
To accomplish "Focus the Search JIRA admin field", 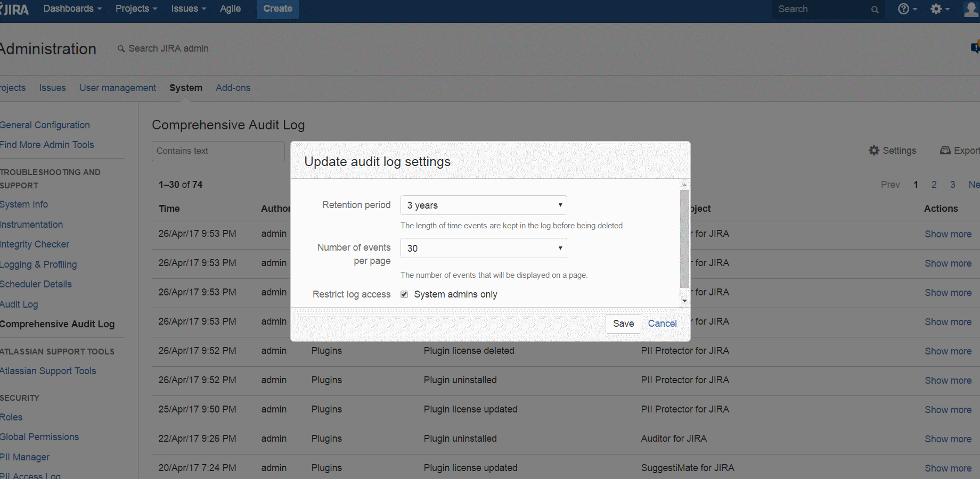I will pyautogui.click(x=168, y=48).
